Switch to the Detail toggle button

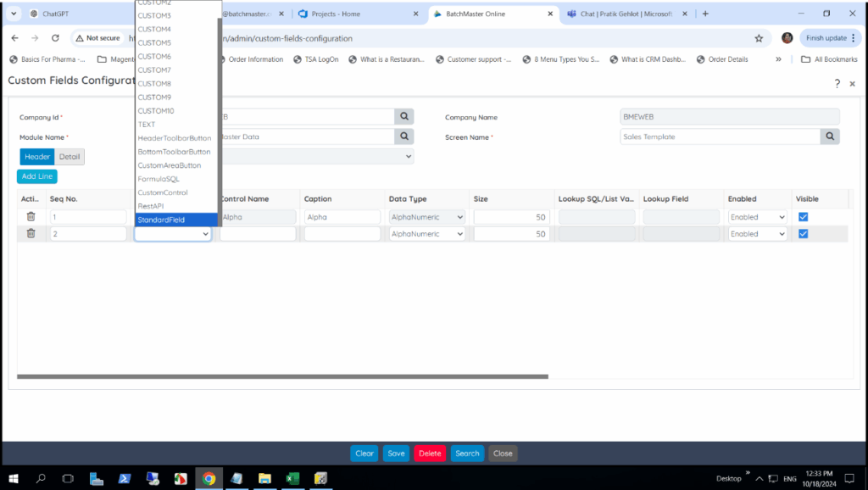pyautogui.click(x=70, y=157)
